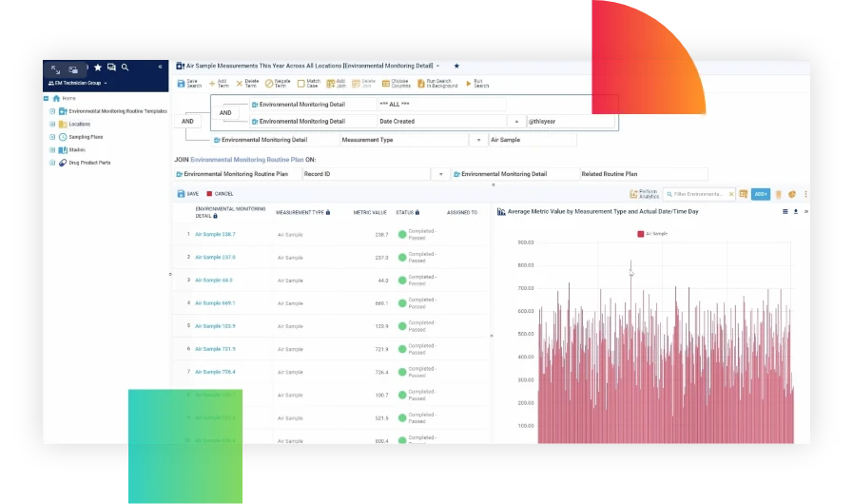Image resolution: width=853 pixels, height=504 pixels.
Task: Favorite this search with title star
Action: [x=456, y=66]
